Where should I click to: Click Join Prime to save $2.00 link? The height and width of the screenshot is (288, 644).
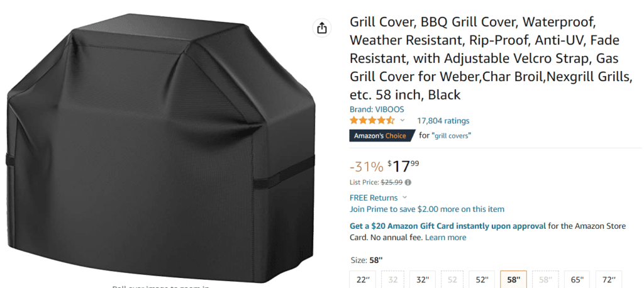click(x=427, y=209)
